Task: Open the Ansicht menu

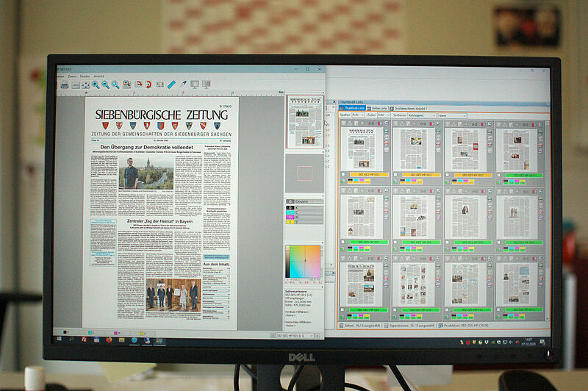Action: 98,76
